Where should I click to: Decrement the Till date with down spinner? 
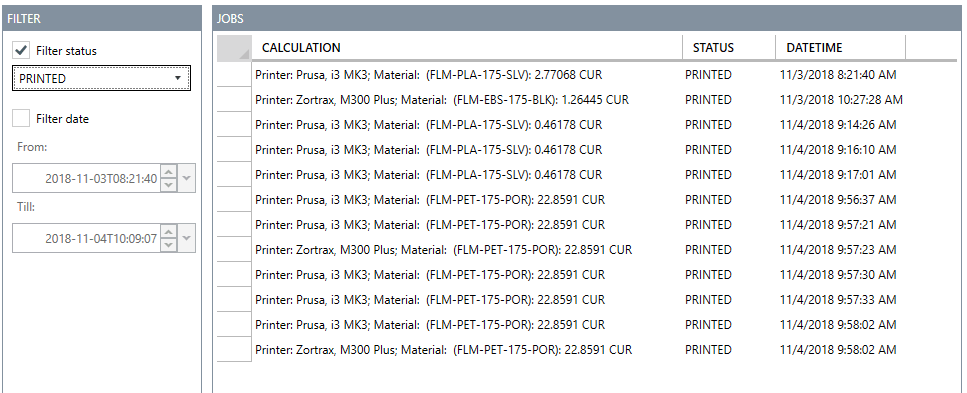[169, 245]
